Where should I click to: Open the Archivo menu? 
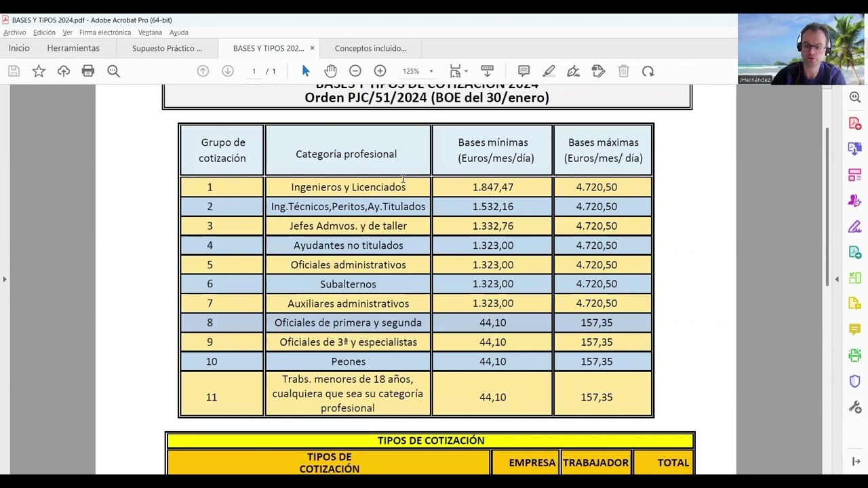pyautogui.click(x=15, y=33)
